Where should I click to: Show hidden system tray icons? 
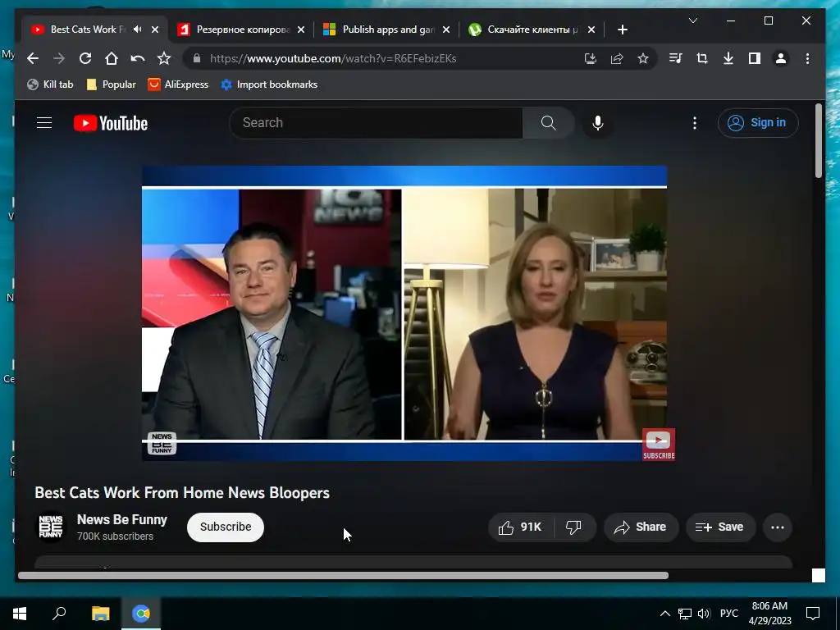point(664,614)
